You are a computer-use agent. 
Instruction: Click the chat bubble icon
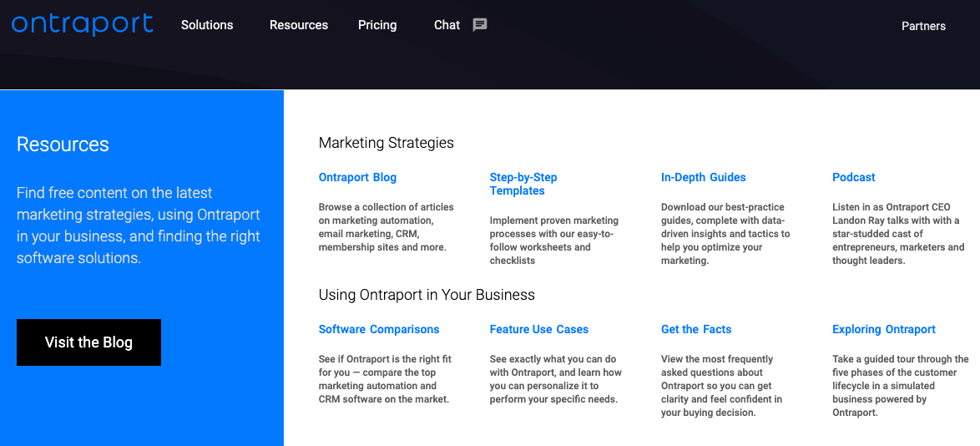point(479,25)
